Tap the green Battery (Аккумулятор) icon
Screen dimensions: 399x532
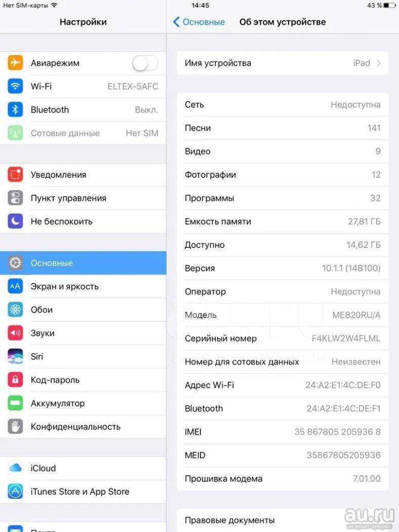tap(15, 403)
